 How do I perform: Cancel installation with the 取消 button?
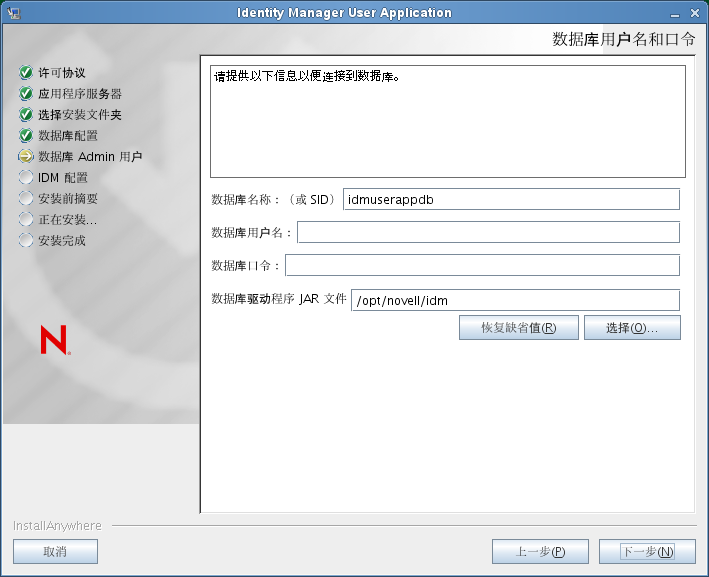pos(55,551)
